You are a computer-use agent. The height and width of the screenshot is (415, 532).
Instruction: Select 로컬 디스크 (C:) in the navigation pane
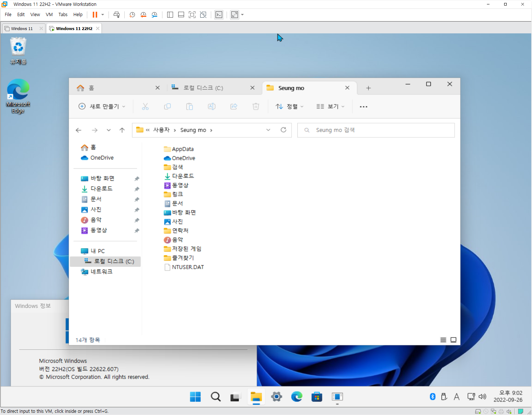pos(106,261)
